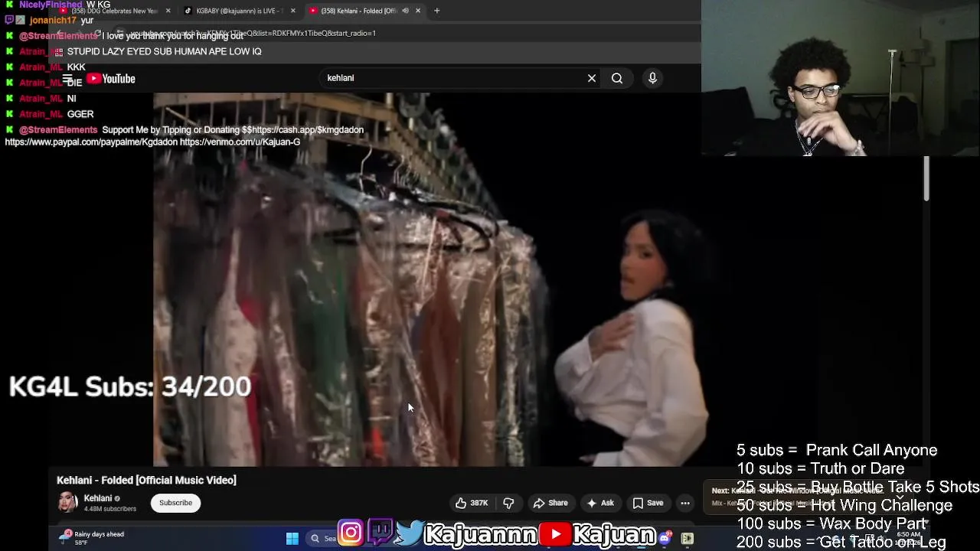Open Kehlani's channel avatar
The width and height of the screenshot is (980, 551).
point(68,503)
